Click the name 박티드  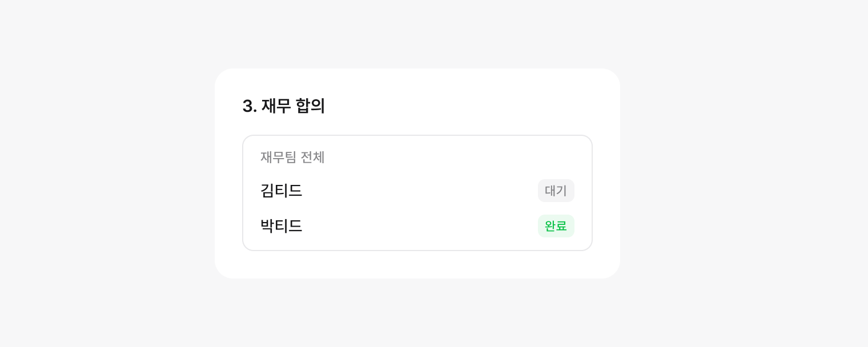click(x=281, y=226)
